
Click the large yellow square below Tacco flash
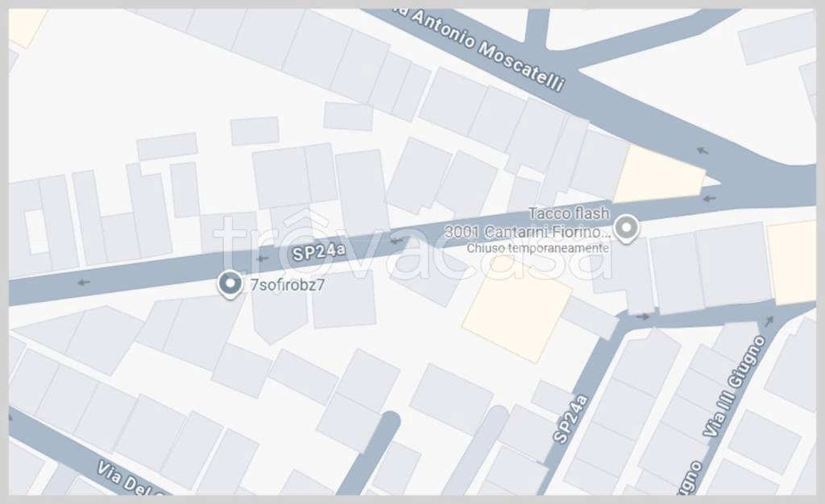point(517,314)
